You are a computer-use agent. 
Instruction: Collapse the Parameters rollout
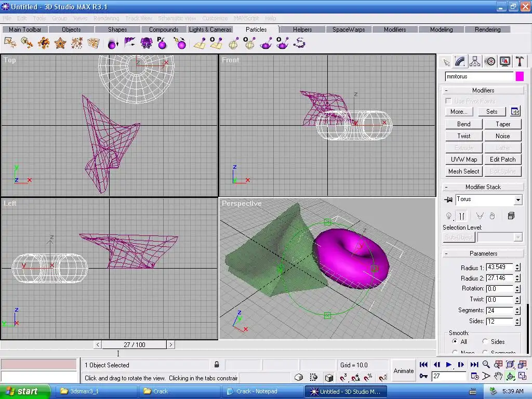pos(483,254)
